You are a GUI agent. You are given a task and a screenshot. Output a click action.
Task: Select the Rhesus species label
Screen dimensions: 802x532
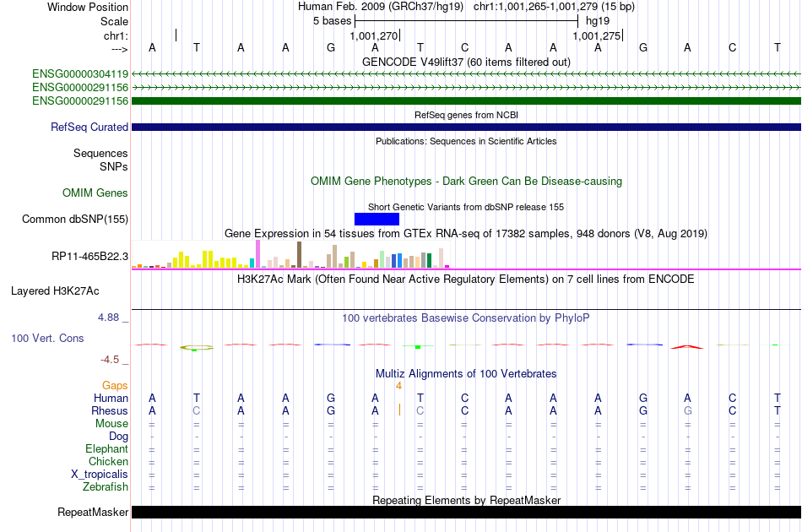[110, 410]
